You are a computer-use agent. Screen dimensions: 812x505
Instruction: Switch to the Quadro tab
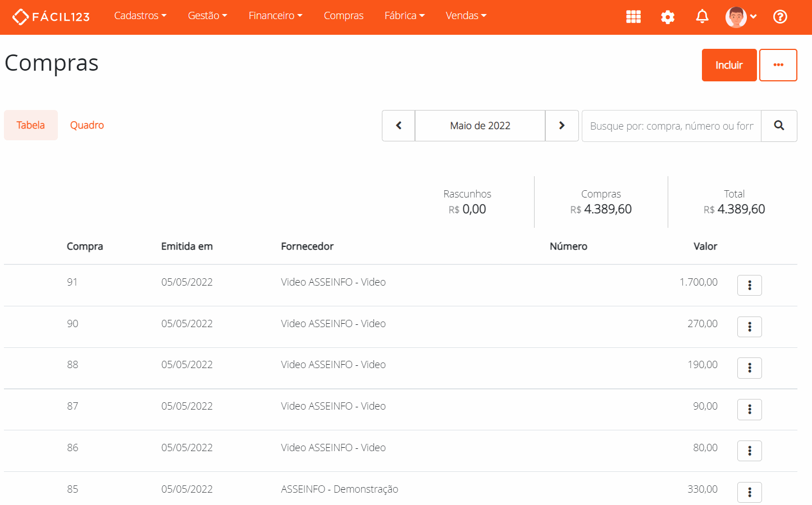(87, 125)
